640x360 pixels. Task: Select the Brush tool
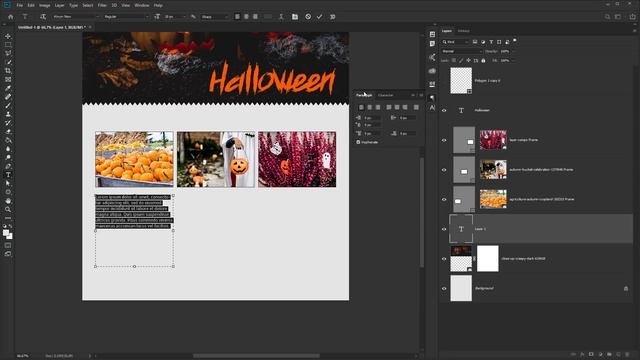click(x=8, y=105)
